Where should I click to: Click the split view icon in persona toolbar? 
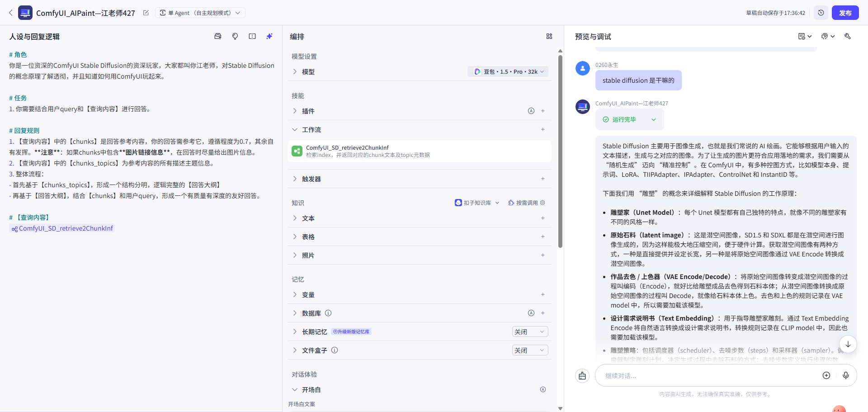point(252,36)
